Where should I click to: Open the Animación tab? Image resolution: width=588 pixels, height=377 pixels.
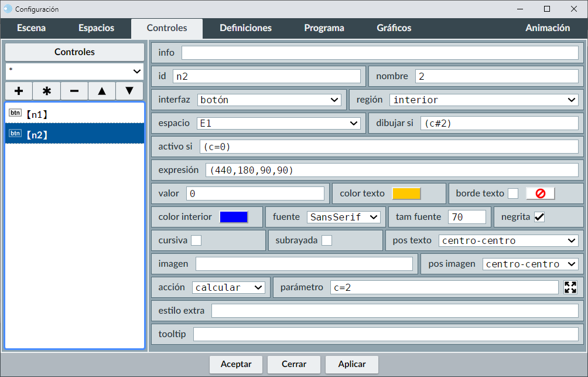click(x=547, y=28)
